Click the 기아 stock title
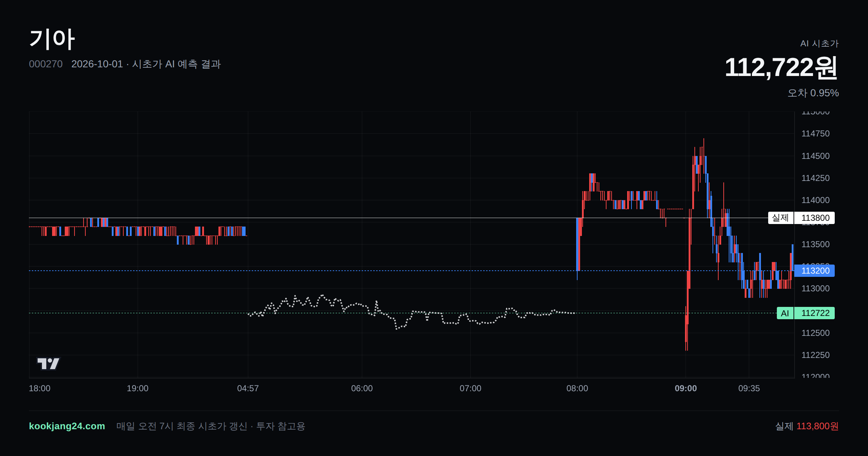The height and width of the screenshot is (456, 868). tap(52, 39)
